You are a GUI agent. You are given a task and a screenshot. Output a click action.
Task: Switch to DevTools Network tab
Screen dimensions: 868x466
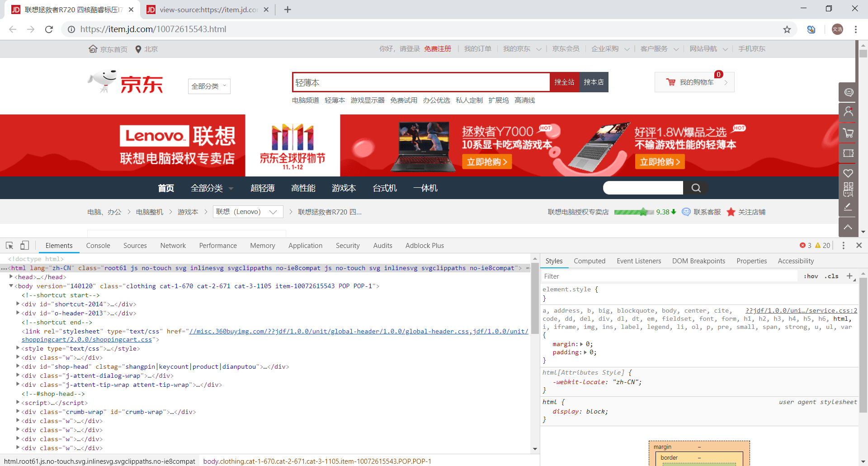coord(173,245)
